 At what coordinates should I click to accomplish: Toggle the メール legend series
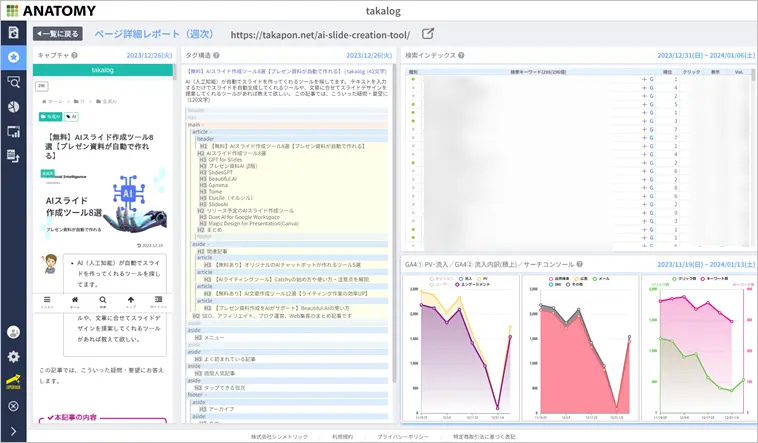click(x=601, y=279)
